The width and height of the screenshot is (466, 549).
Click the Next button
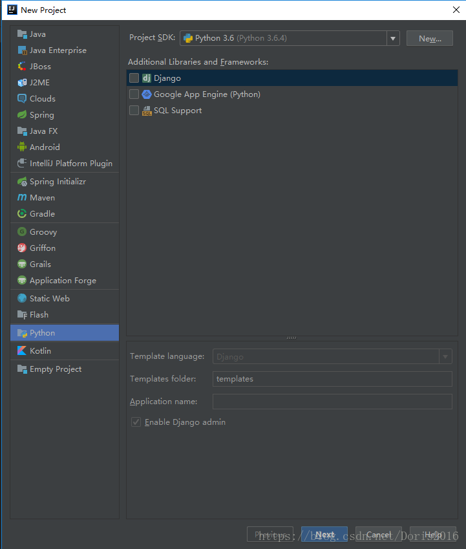point(324,535)
